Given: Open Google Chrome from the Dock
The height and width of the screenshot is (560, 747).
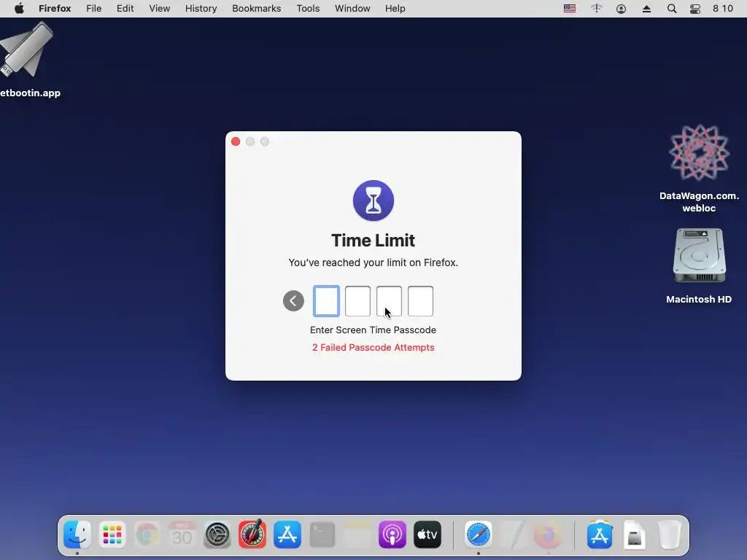Looking at the screenshot, I should pos(147,534).
